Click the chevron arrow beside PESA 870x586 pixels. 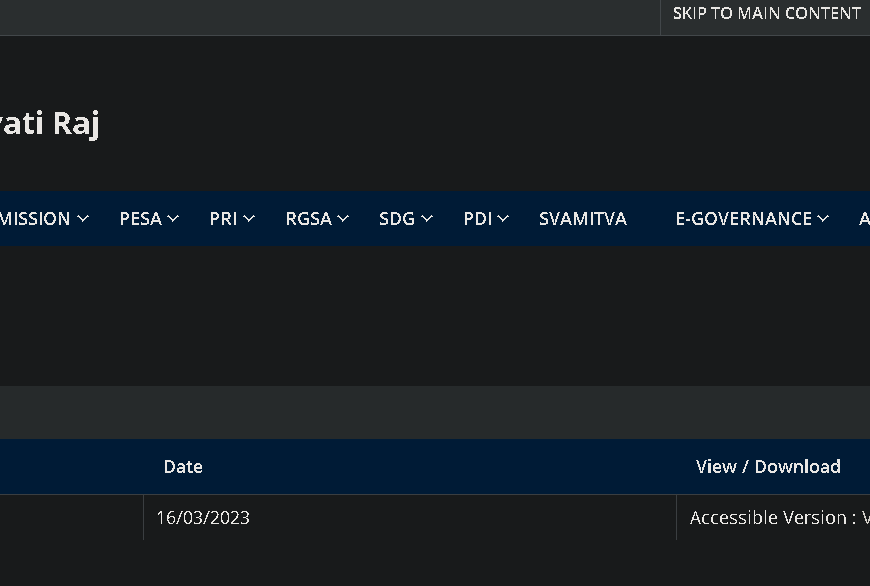tap(173, 219)
